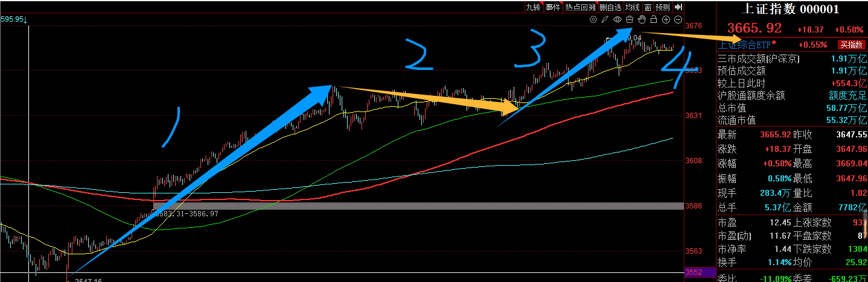This screenshot has width=868, height=282.
Task: Toggle the 均线 moving averages button
Action: point(632,7)
